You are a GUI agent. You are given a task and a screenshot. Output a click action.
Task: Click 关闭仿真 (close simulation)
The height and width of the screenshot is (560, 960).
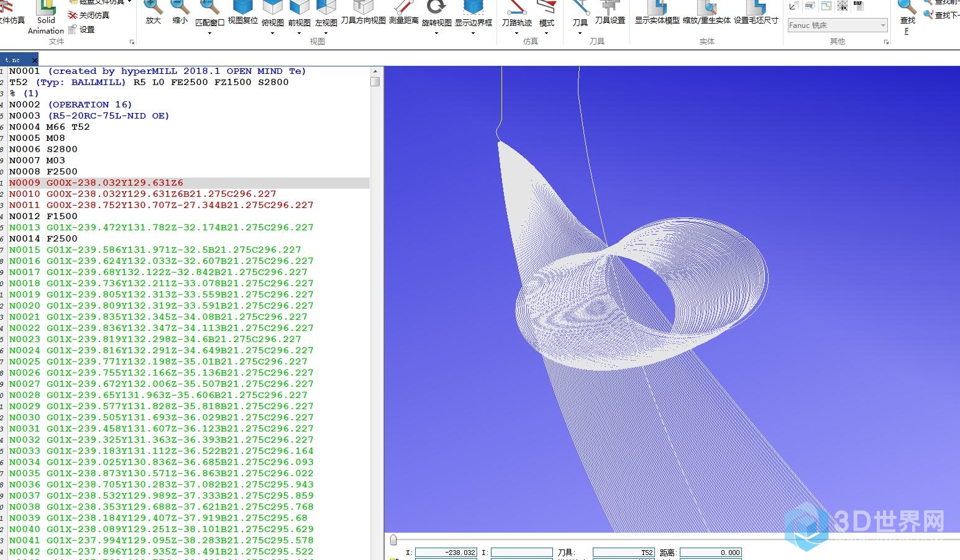click(x=89, y=15)
